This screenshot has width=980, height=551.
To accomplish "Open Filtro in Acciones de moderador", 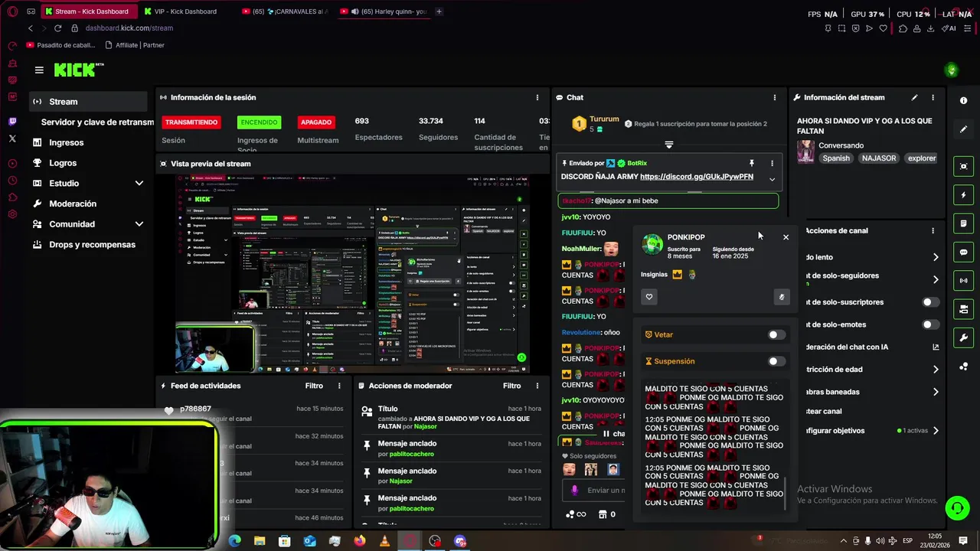I will (511, 386).
